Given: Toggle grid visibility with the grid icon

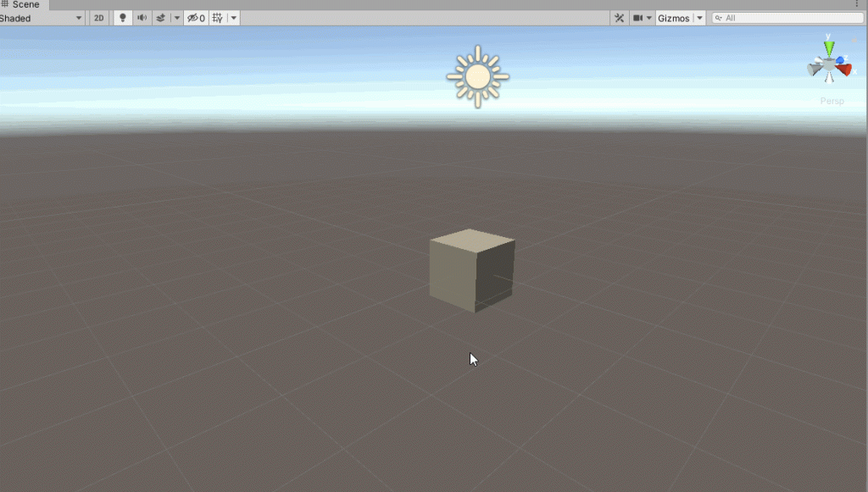Looking at the screenshot, I should click(x=216, y=17).
